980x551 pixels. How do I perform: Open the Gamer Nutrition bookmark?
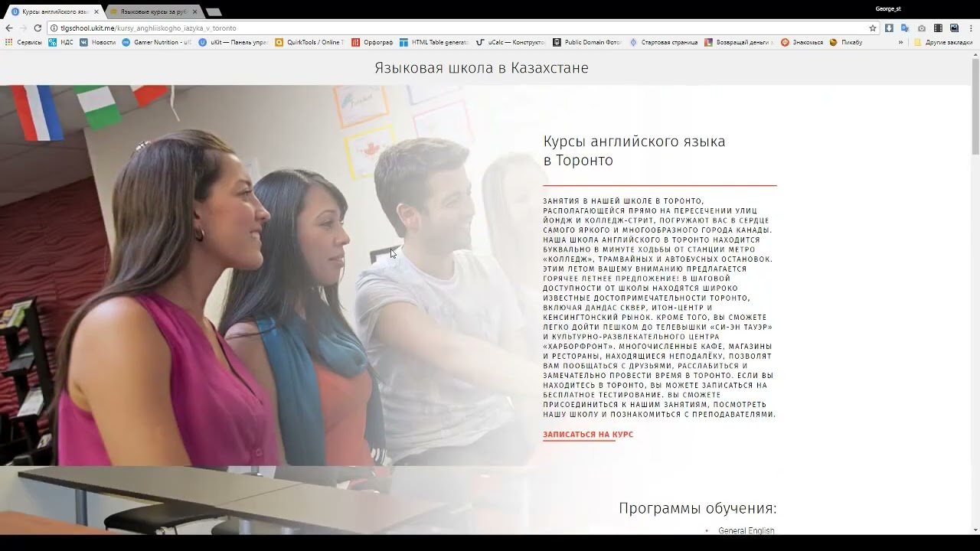pyautogui.click(x=156, y=42)
